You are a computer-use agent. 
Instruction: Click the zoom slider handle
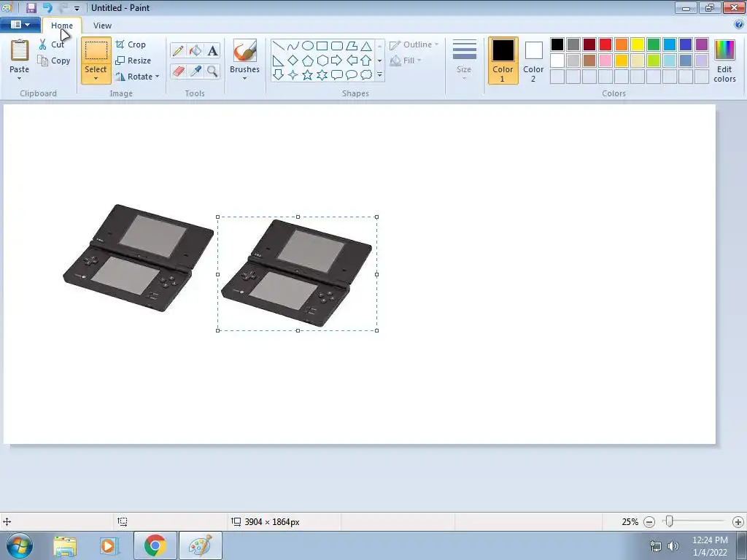(670, 521)
